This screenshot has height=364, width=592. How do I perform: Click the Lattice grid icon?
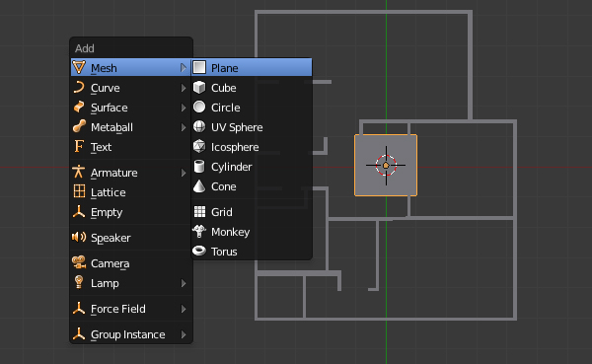79,191
